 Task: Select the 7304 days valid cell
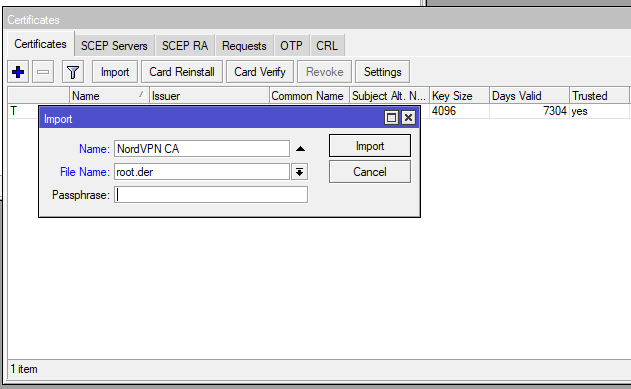[x=529, y=111]
